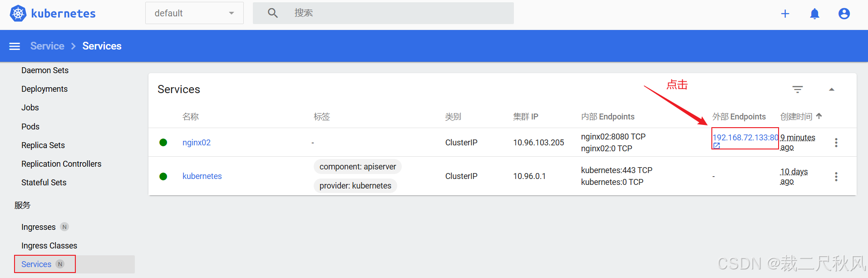Click kubernetes:443 TCP endpoint text
868x278 pixels.
[x=616, y=170]
